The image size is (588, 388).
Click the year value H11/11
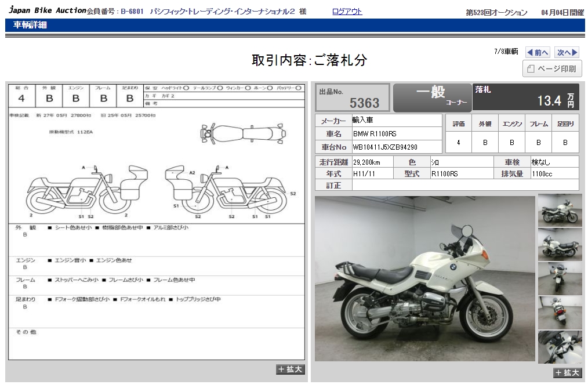tap(364, 174)
